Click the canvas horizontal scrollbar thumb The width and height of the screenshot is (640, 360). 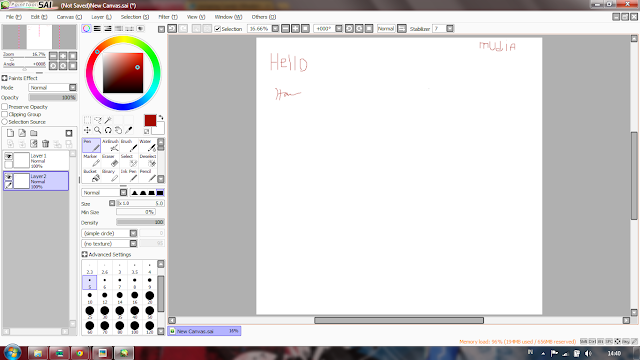coord(399,320)
